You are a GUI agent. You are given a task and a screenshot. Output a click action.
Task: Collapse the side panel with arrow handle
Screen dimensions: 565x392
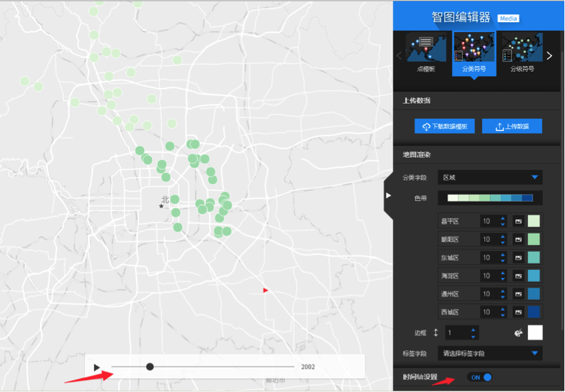point(388,195)
